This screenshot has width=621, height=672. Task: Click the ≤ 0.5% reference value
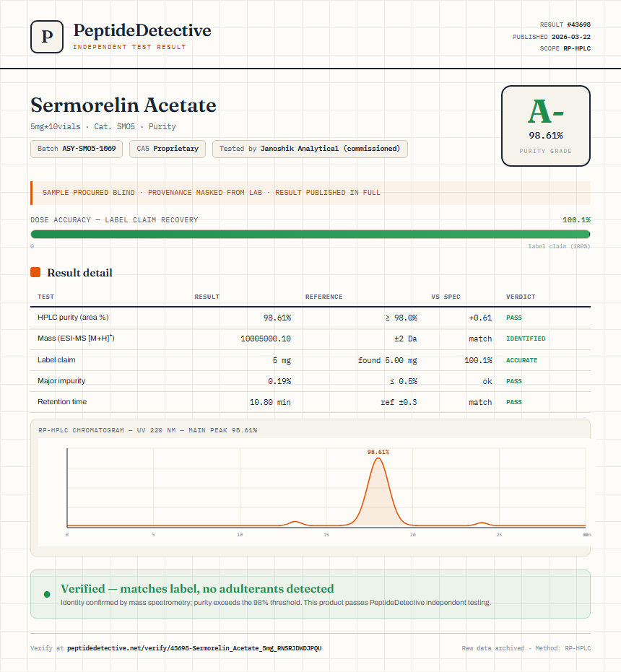403,381
